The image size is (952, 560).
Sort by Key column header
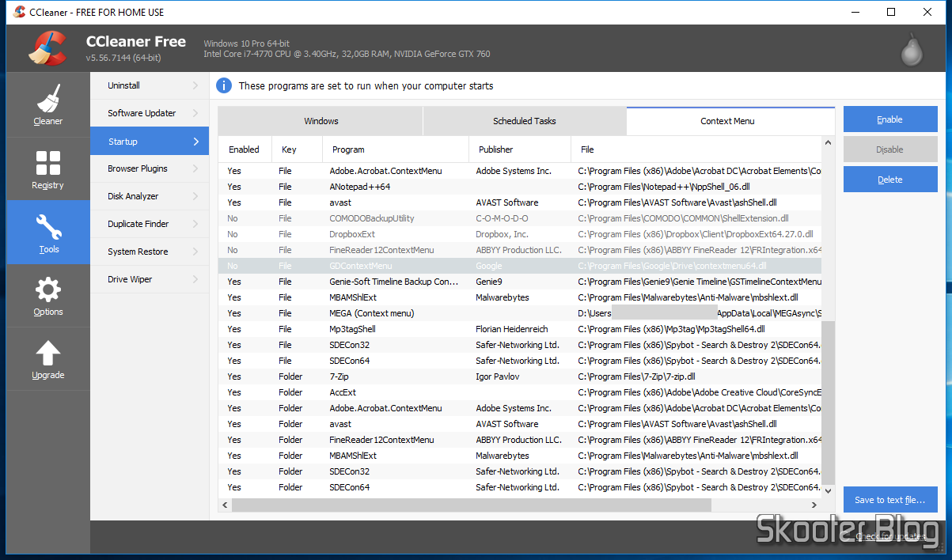tap(297, 149)
